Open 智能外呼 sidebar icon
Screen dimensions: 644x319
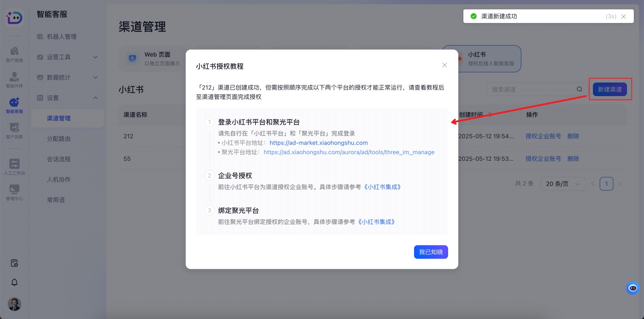(x=14, y=80)
